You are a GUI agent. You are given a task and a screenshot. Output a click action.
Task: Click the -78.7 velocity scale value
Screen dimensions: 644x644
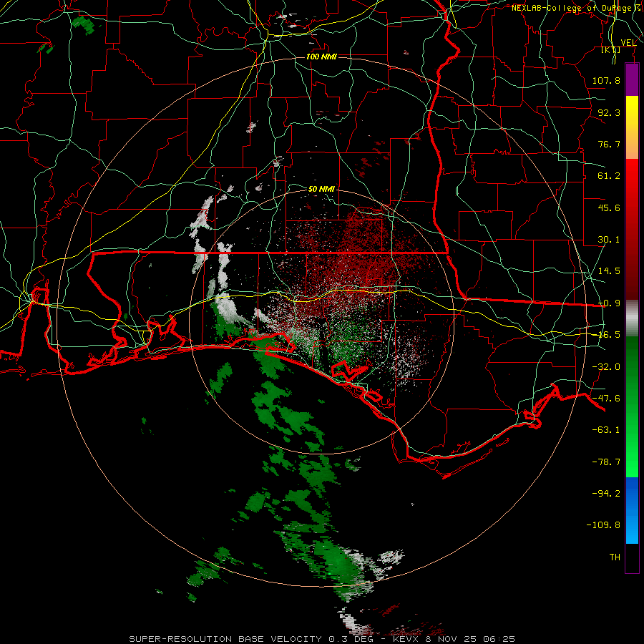pyautogui.click(x=606, y=462)
